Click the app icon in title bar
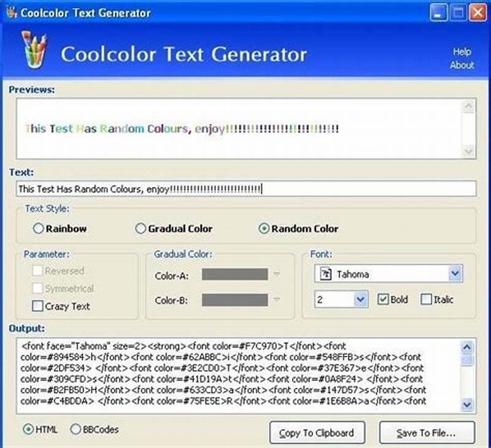Screen dimensions: 491x448 point(11,11)
